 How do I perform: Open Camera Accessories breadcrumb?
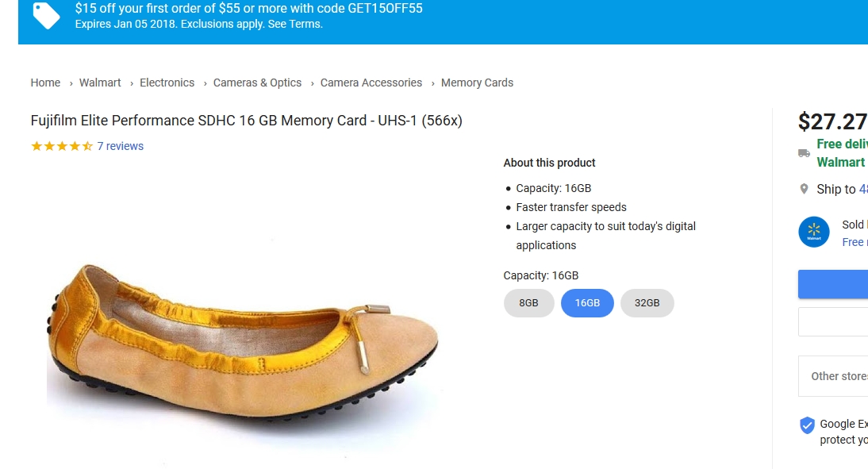coord(371,83)
